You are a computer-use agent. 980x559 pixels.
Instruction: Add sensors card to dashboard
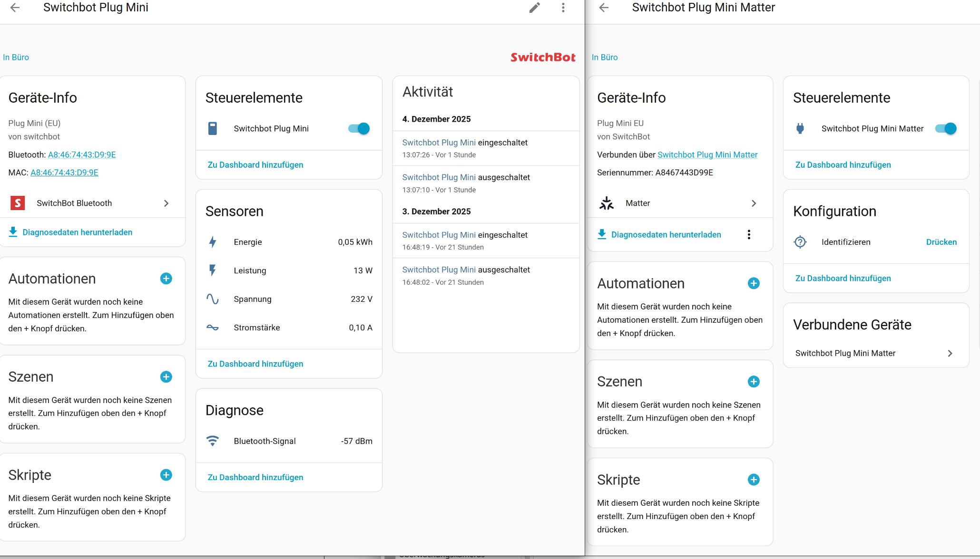[255, 364]
